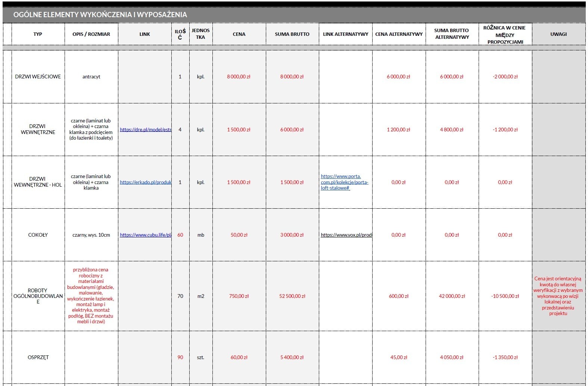The image size is (588, 386).
Task: Open the cubu.life link for COKOŁY
Action: 146,235
